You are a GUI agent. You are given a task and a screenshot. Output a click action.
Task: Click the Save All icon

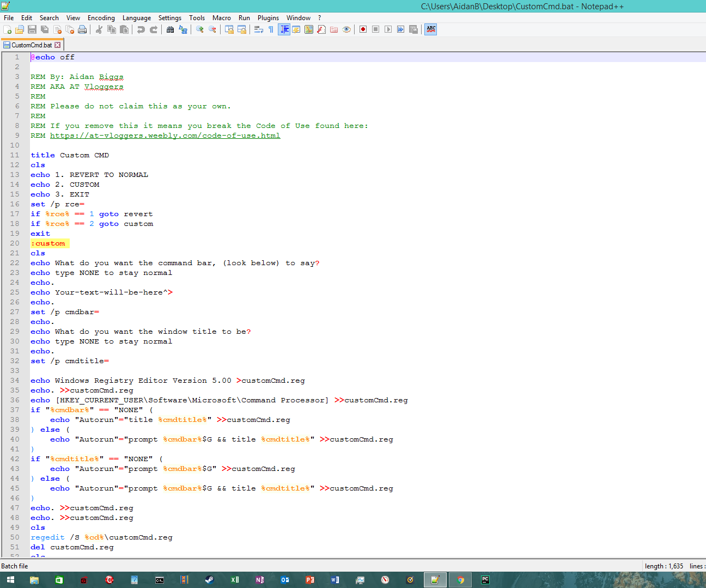click(44, 29)
